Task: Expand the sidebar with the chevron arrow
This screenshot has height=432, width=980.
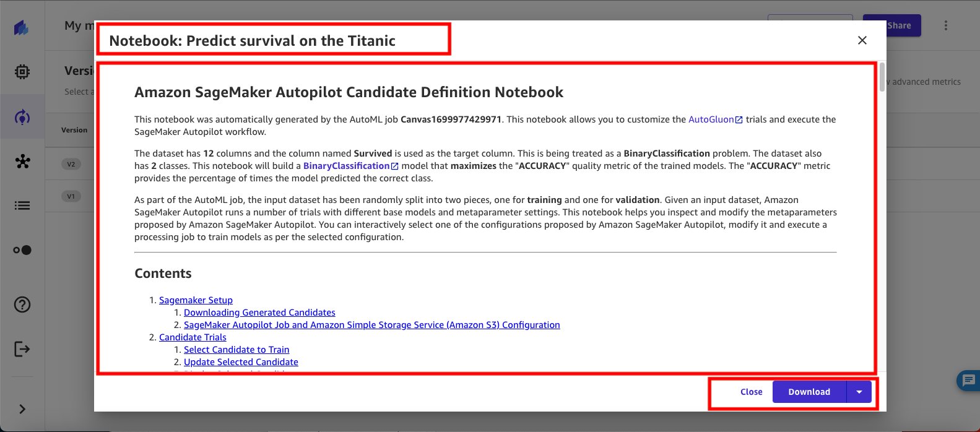Action: click(x=22, y=409)
